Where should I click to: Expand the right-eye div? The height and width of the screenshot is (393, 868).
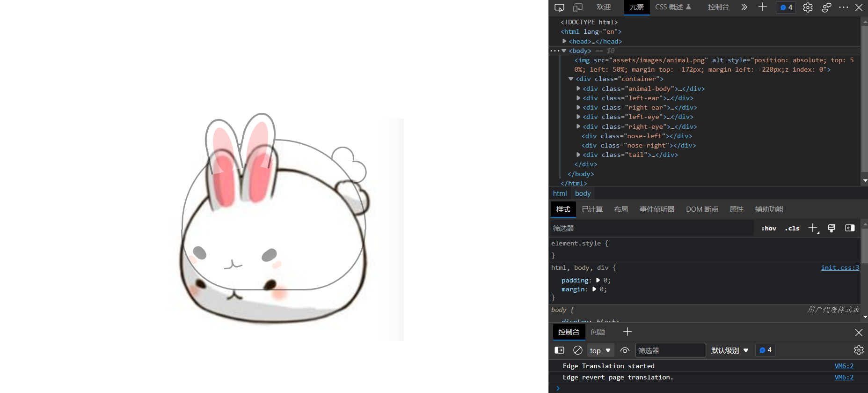578,126
